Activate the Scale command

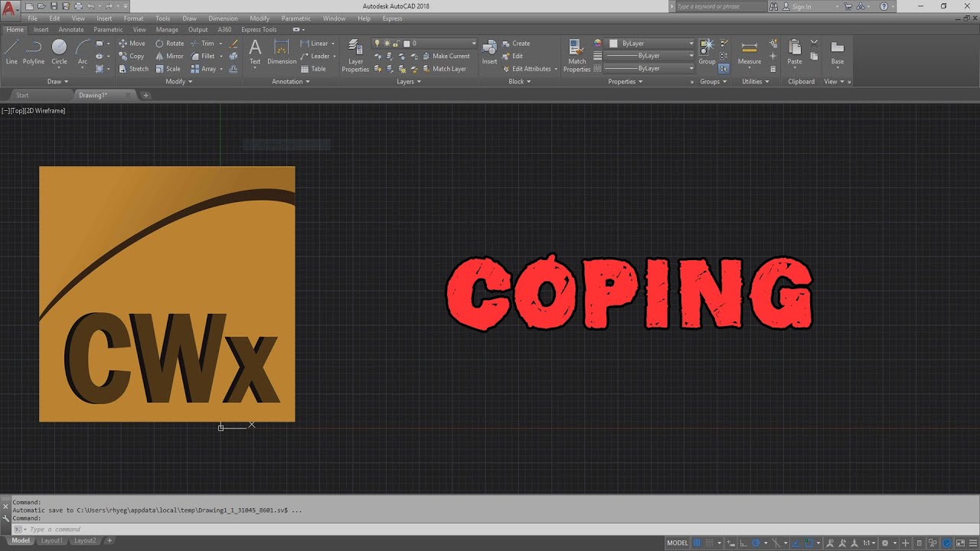click(x=168, y=69)
